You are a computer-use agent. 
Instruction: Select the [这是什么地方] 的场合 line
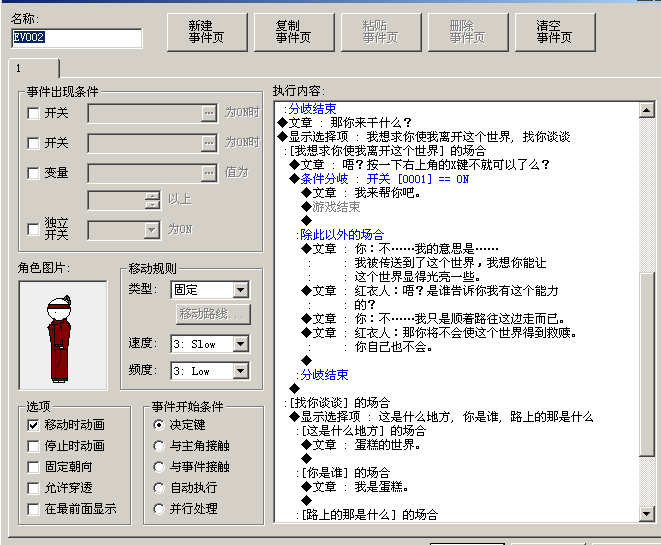click(362, 431)
